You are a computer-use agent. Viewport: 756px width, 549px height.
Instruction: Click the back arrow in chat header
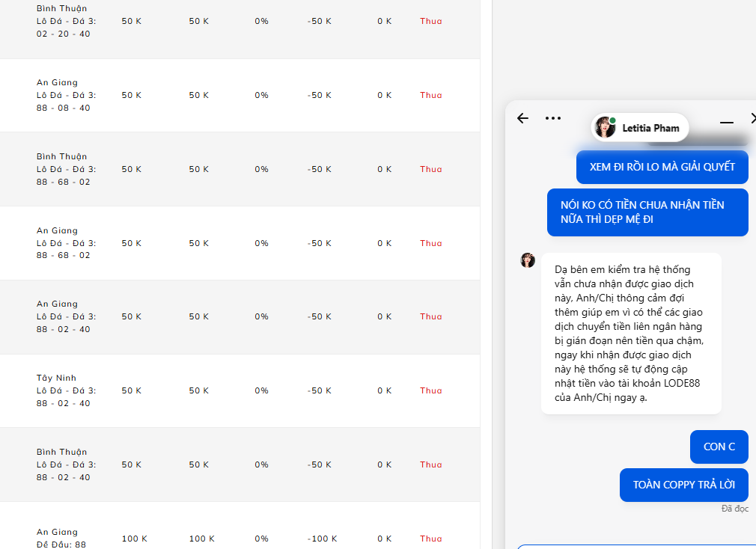(522, 118)
